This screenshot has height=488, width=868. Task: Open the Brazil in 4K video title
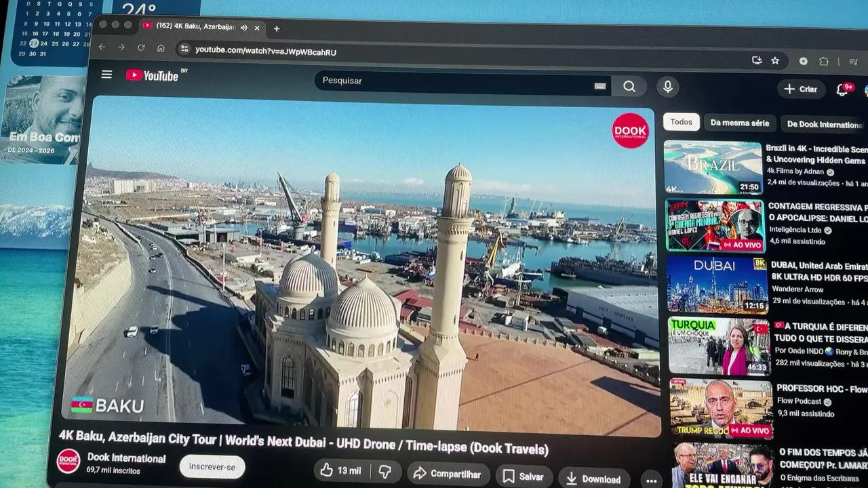[x=816, y=155]
